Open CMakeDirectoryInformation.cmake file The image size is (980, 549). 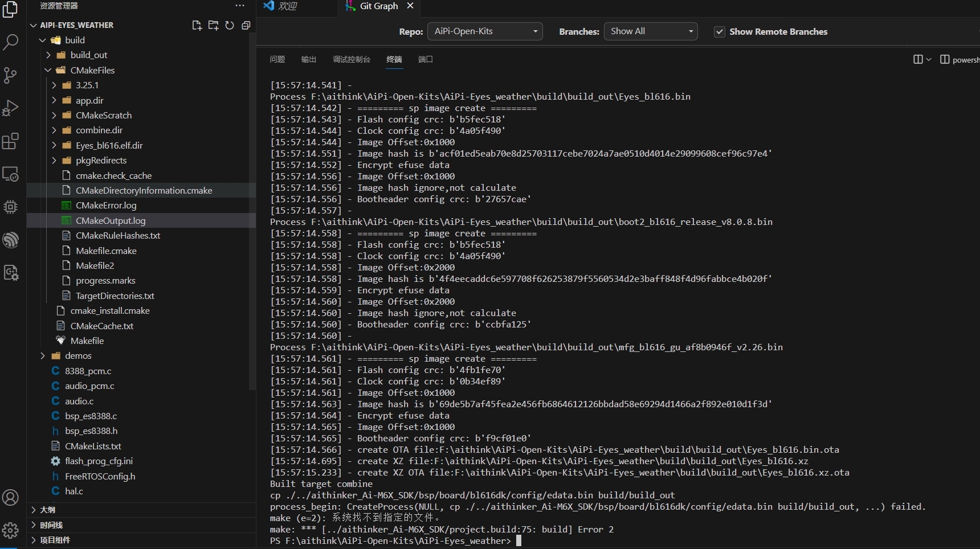(144, 190)
